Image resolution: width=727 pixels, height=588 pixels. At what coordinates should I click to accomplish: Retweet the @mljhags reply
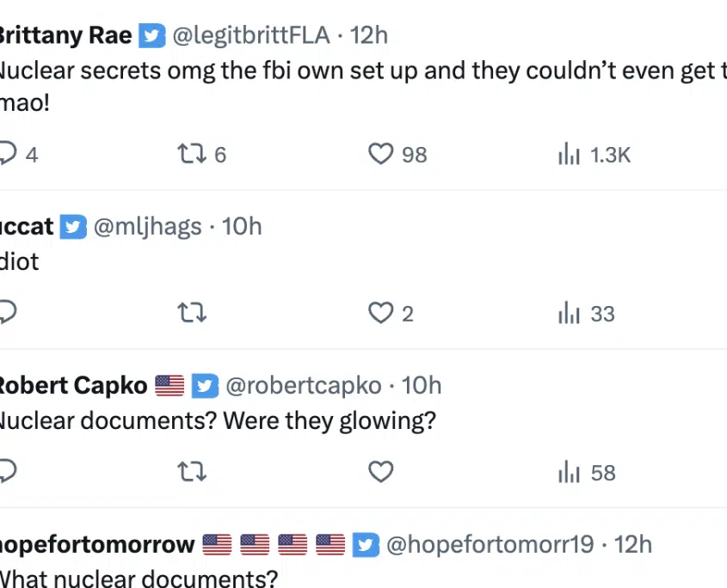pyautogui.click(x=192, y=313)
